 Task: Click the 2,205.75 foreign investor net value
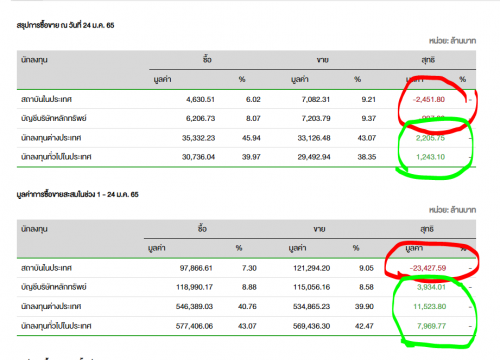point(430,138)
